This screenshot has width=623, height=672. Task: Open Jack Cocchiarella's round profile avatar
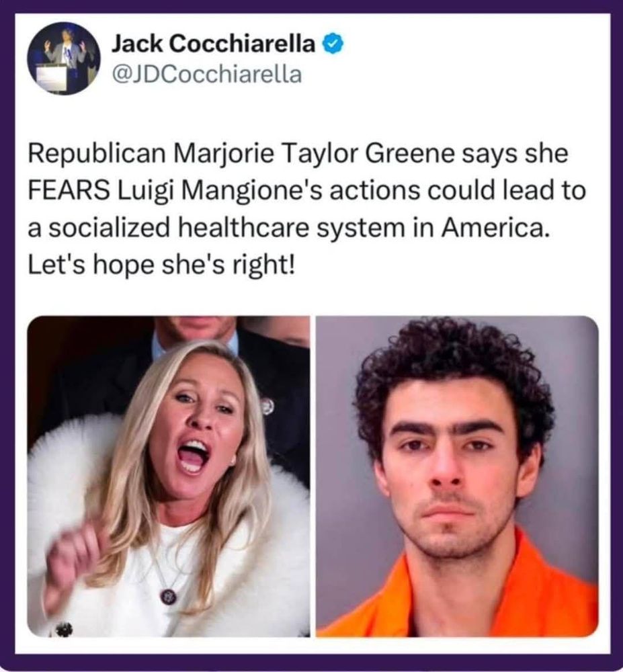pyautogui.click(x=65, y=58)
